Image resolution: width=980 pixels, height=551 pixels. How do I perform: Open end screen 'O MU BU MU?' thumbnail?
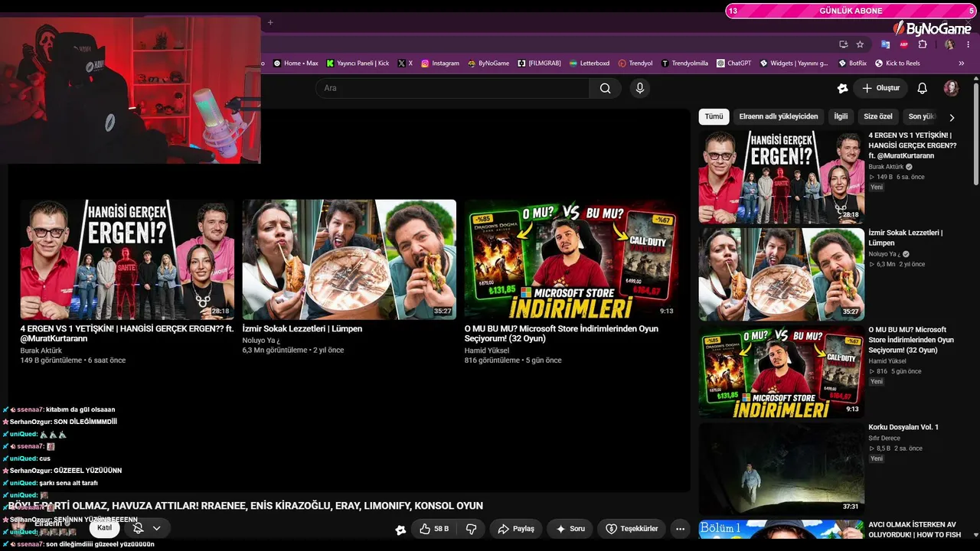[x=571, y=259]
